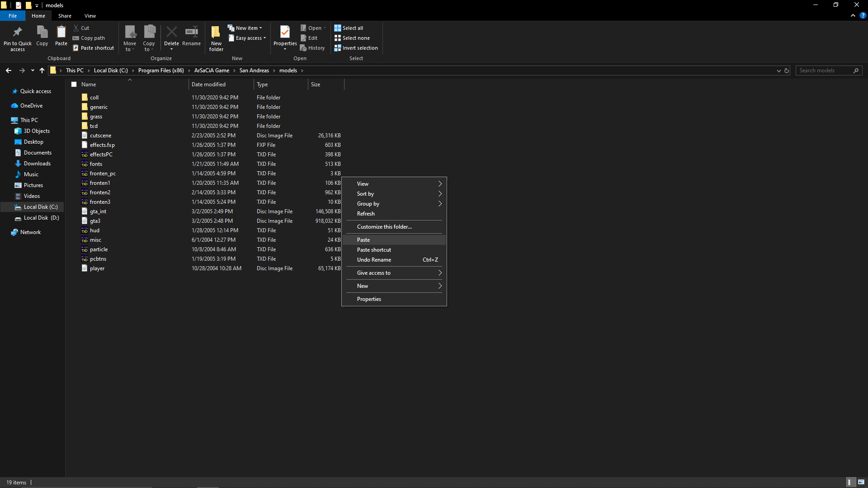The image size is (868, 488).
Task: Click Program Files (x86) in breadcrumb path
Action: pos(161,70)
